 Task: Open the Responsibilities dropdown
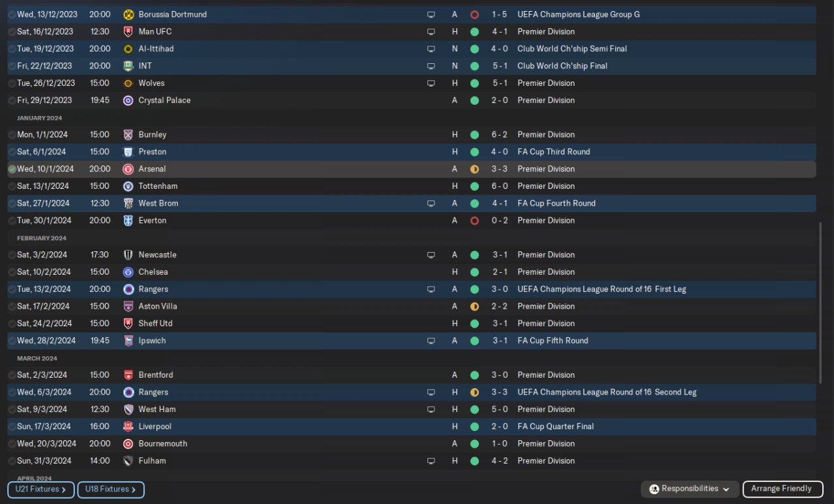pyautogui.click(x=690, y=489)
